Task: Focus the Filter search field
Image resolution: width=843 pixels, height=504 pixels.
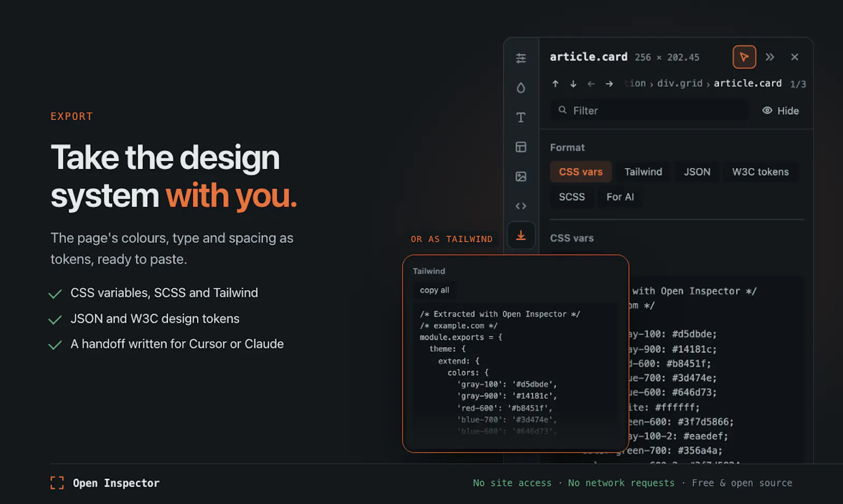Action: coord(649,111)
